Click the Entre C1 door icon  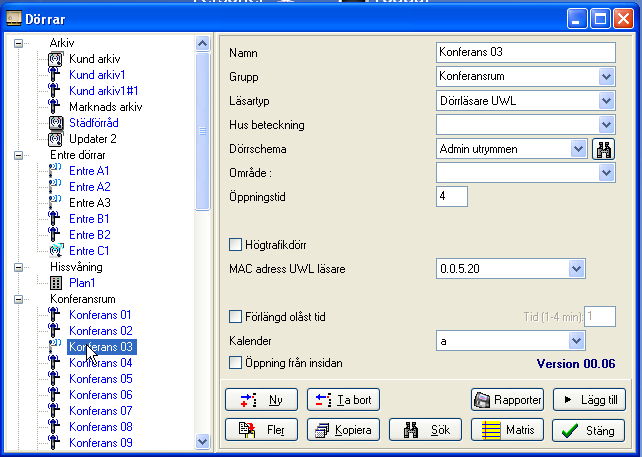(x=56, y=251)
